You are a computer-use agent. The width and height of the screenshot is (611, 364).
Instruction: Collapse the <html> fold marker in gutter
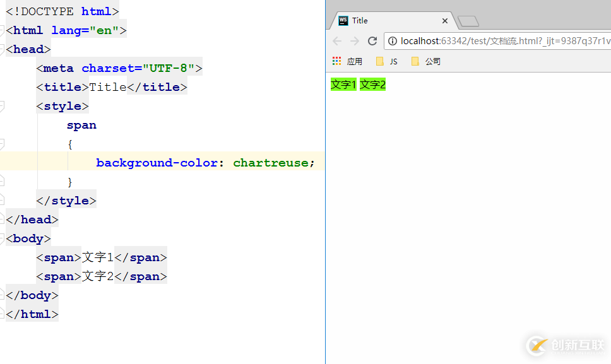coord(2,30)
